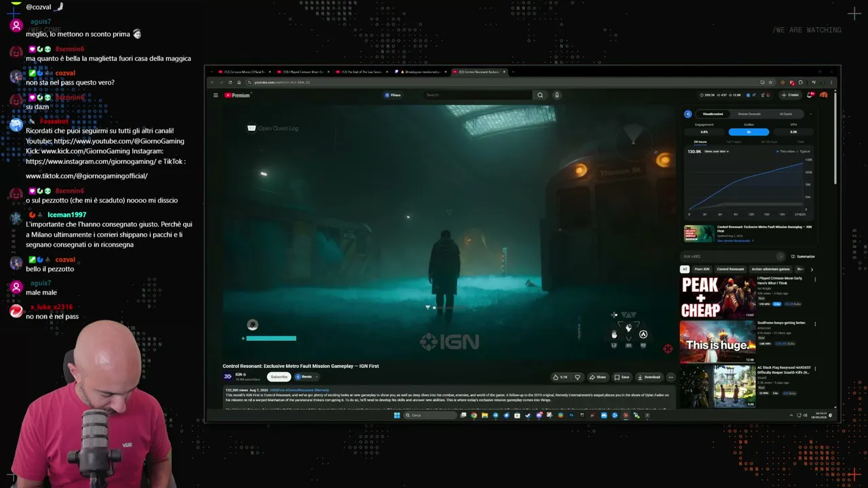
Task: Switch to the 'Control Resonant: Exclusive' browser tab
Action: coord(479,71)
